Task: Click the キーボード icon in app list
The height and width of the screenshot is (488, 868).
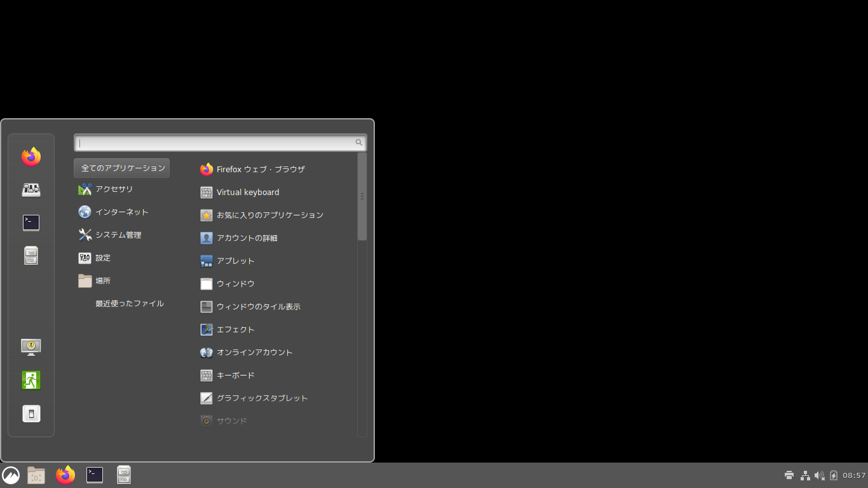Action: point(207,376)
